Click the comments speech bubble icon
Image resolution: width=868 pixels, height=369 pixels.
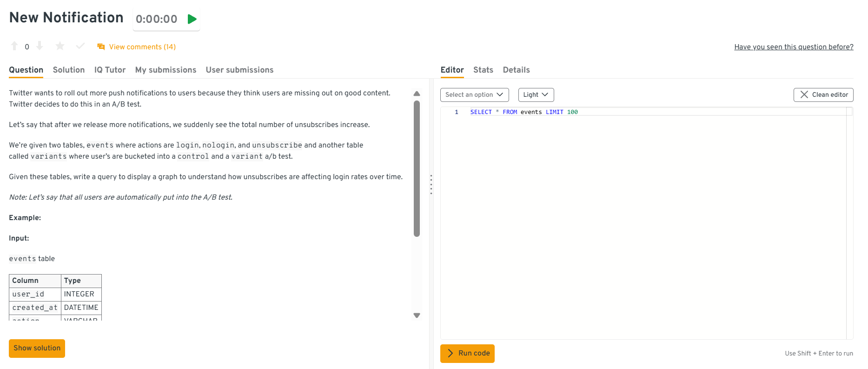coord(101,47)
